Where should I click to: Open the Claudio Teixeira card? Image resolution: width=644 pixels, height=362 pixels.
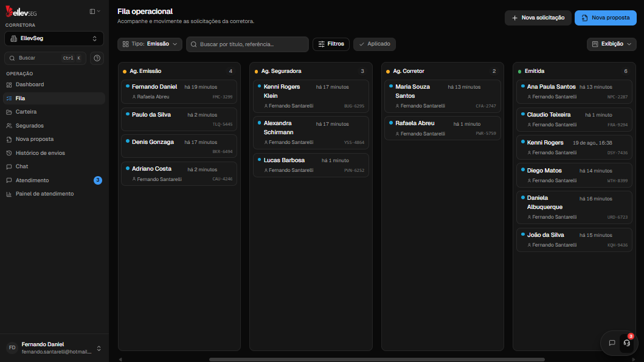574,120
